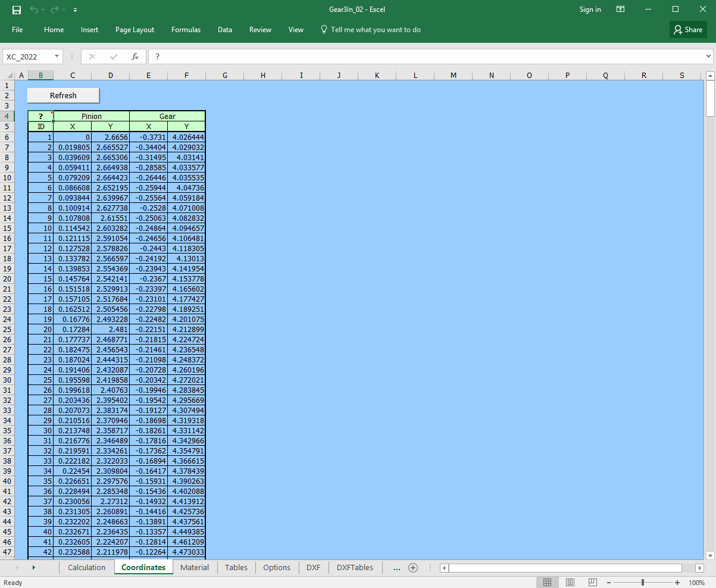Select column M header

(x=454, y=76)
